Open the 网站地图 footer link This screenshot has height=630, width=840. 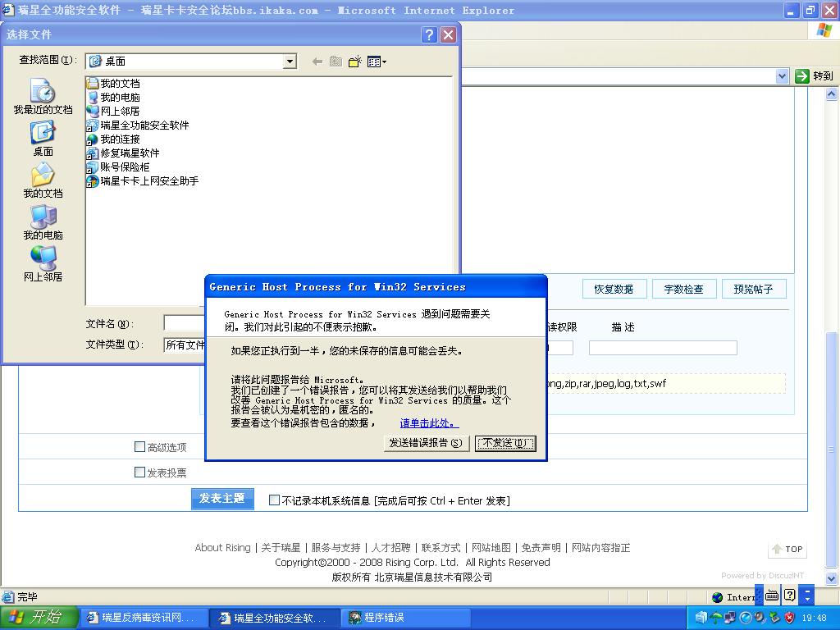click(x=491, y=547)
